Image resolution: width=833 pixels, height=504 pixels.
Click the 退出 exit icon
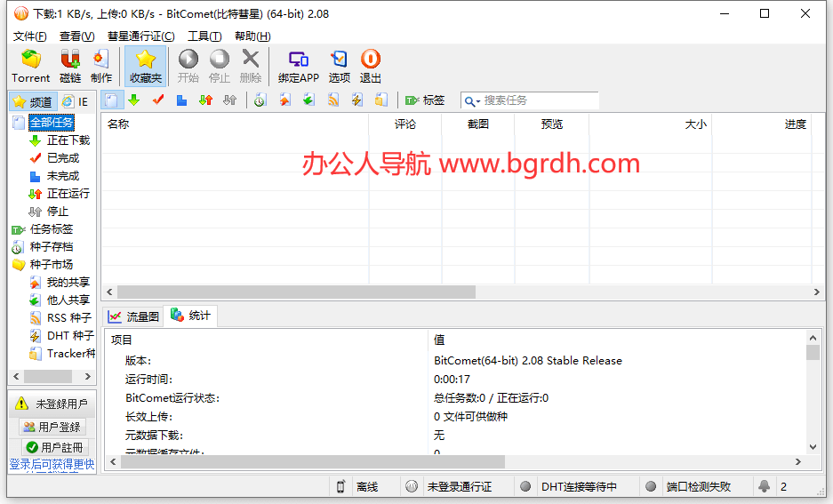click(371, 67)
